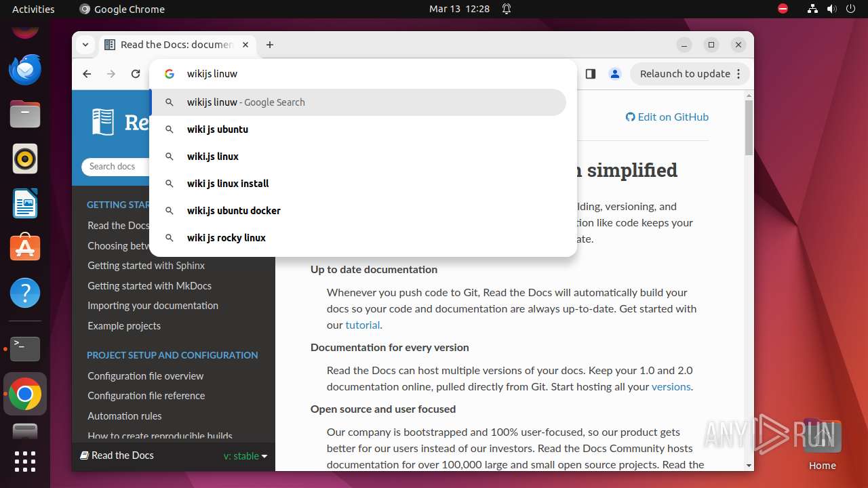This screenshot has height=488, width=868.
Task: Follow the 'versions' link
Action: [671, 387]
